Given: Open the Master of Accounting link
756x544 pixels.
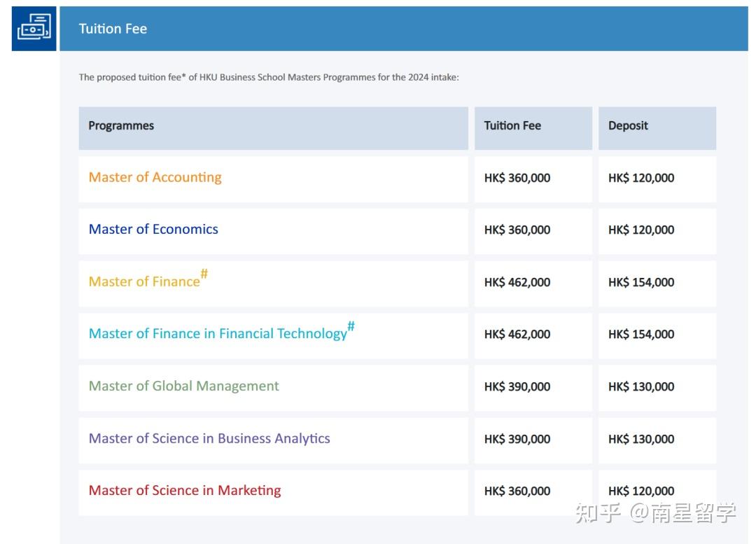Looking at the screenshot, I should pos(155,177).
